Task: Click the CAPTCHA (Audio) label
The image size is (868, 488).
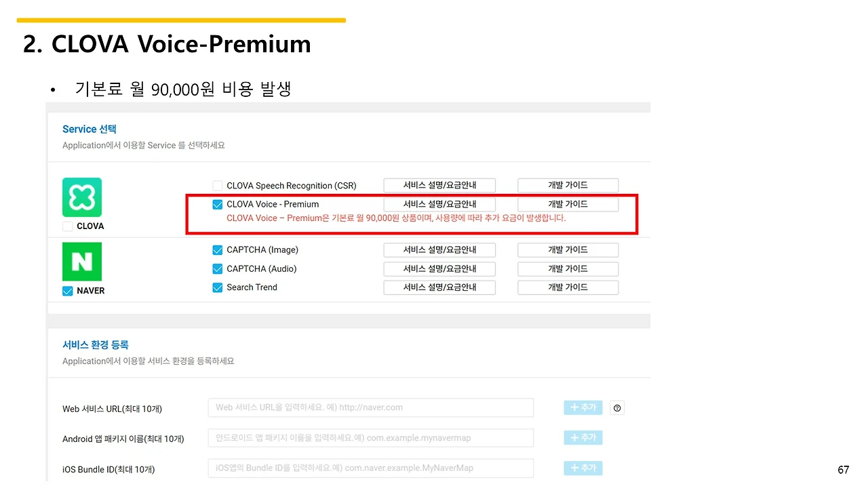Action: coord(262,268)
